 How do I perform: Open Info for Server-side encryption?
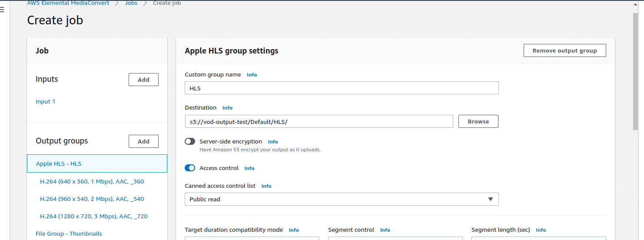coord(272,142)
